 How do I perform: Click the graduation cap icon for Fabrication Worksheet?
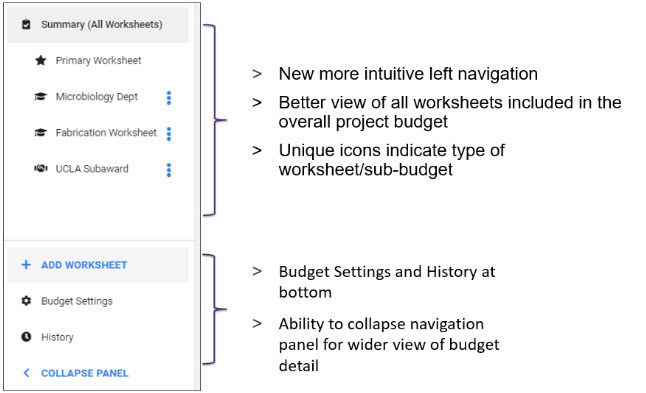click(40, 133)
